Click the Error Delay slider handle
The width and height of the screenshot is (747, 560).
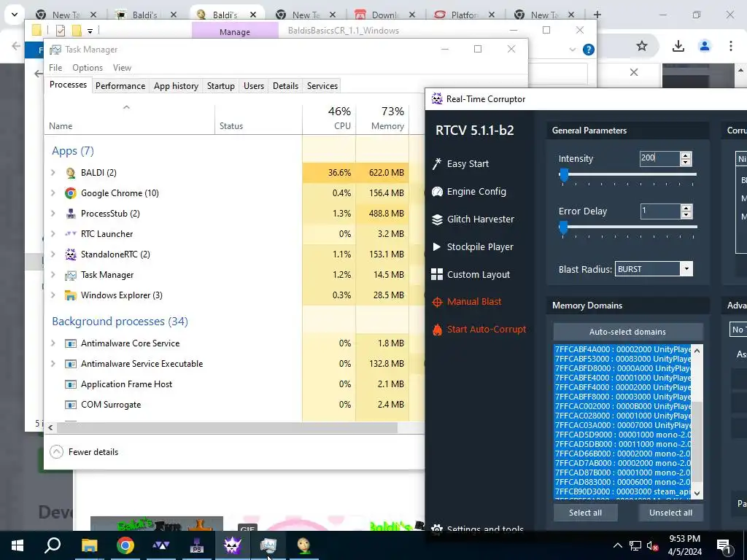(563, 227)
